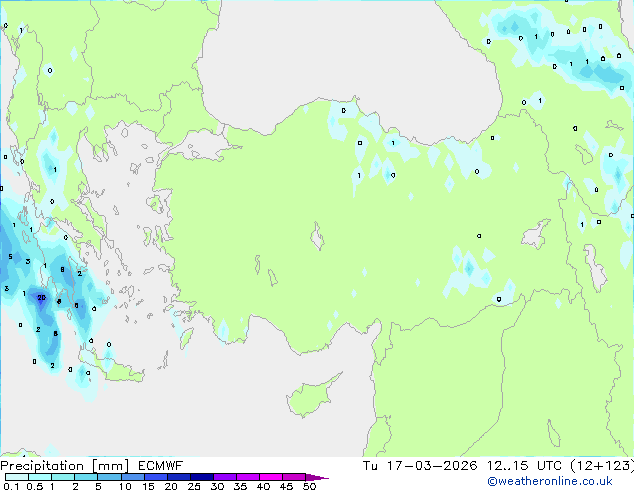Click the '0.1' legend scale value
Viewport: 634px width, 490px height.
(11, 486)
